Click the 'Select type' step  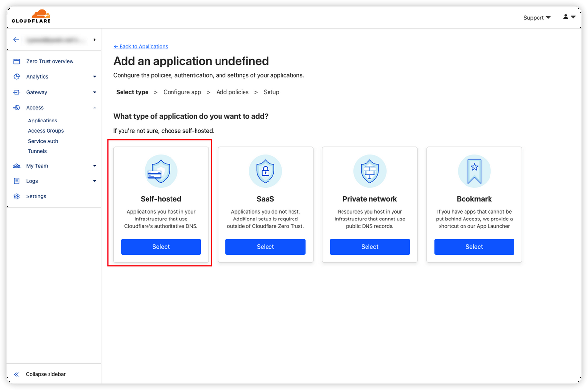(x=132, y=92)
